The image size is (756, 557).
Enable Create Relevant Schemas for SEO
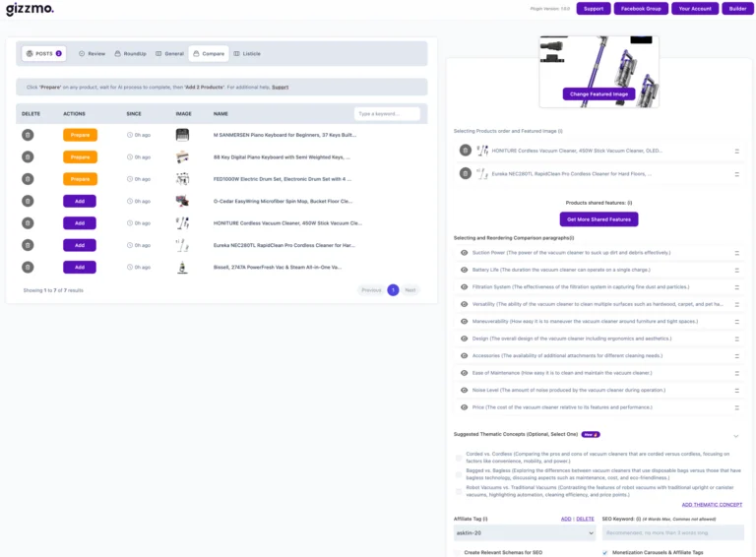coord(459,552)
